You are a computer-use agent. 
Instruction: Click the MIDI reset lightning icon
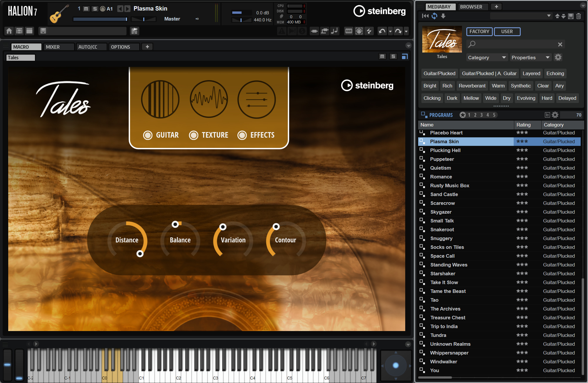(x=369, y=31)
